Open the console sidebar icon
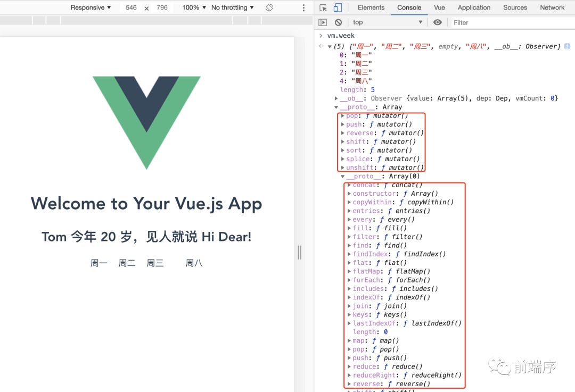Screen dimensions: 575x392 323,22
